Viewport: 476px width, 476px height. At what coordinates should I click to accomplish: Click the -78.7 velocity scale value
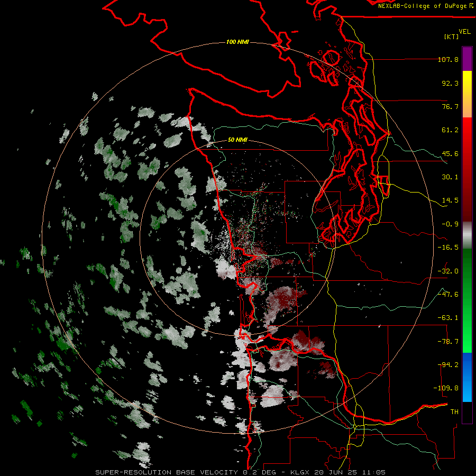click(x=448, y=342)
